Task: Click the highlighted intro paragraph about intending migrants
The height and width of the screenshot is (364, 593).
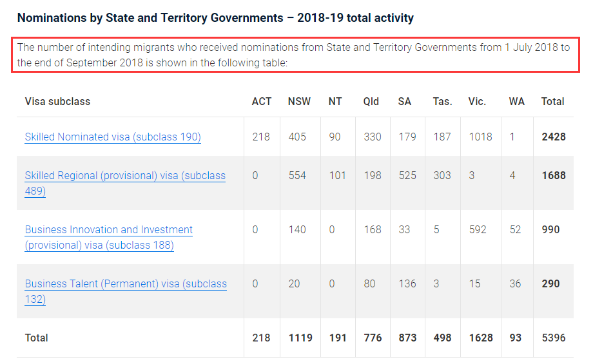Action: pos(293,55)
